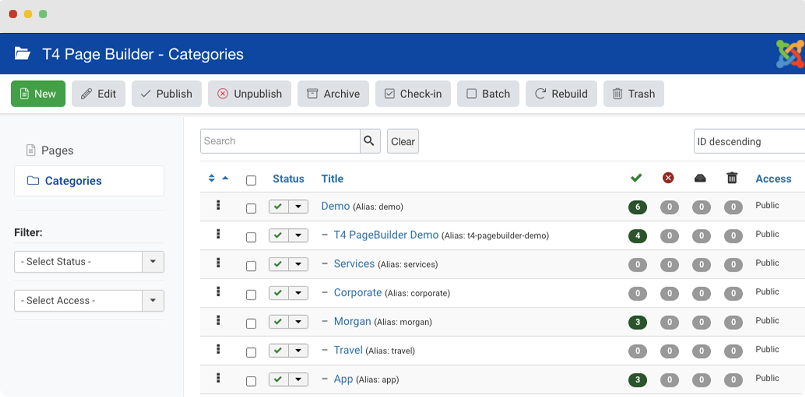Screen dimensions: 805x397
Task: Open the ID descending sort dropdown
Action: coord(749,141)
